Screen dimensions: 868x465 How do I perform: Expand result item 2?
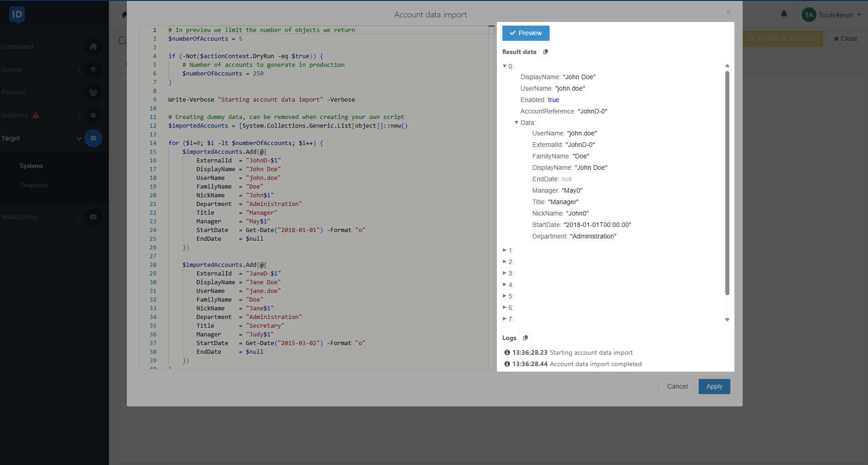505,262
